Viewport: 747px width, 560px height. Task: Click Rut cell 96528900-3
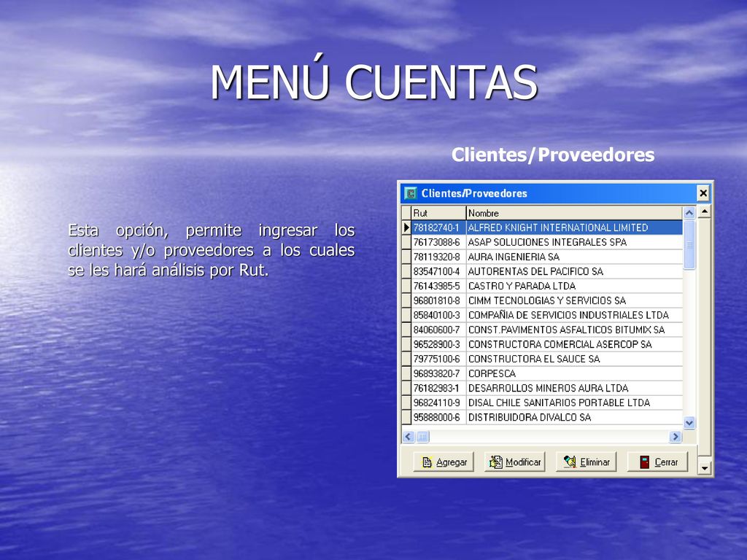(438, 344)
